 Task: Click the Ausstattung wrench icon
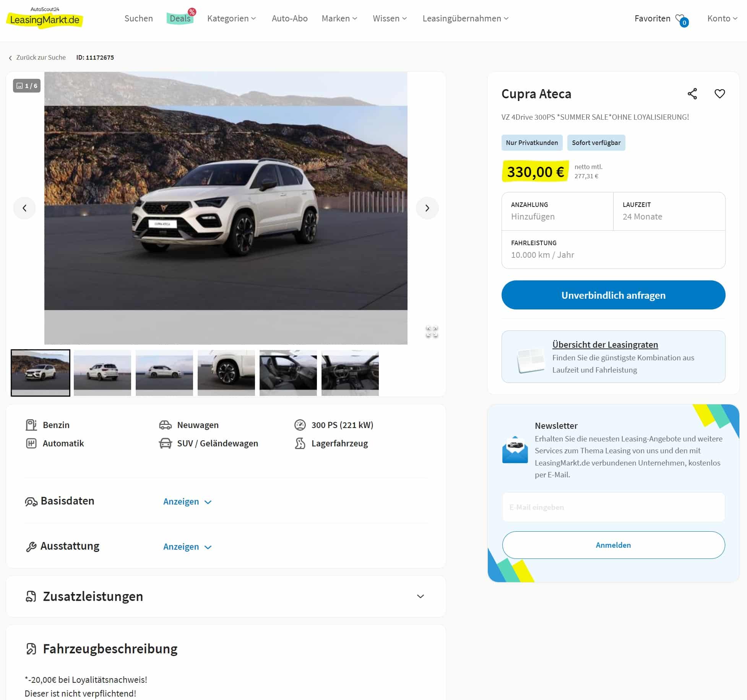click(x=31, y=547)
